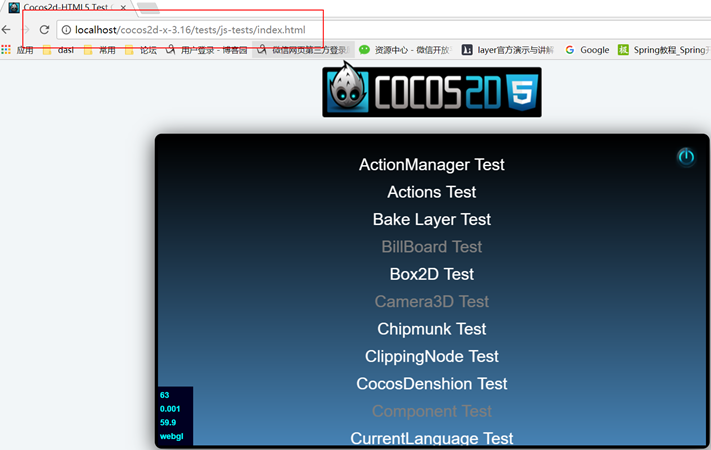Click the 59.9 FPS stat readout
Screen dimensions: 711x450
pos(168,422)
